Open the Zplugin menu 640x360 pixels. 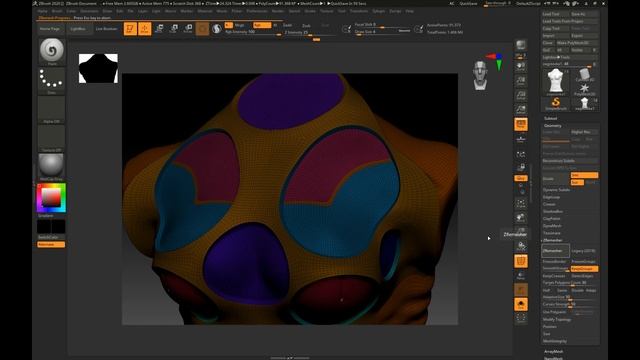[378, 11]
